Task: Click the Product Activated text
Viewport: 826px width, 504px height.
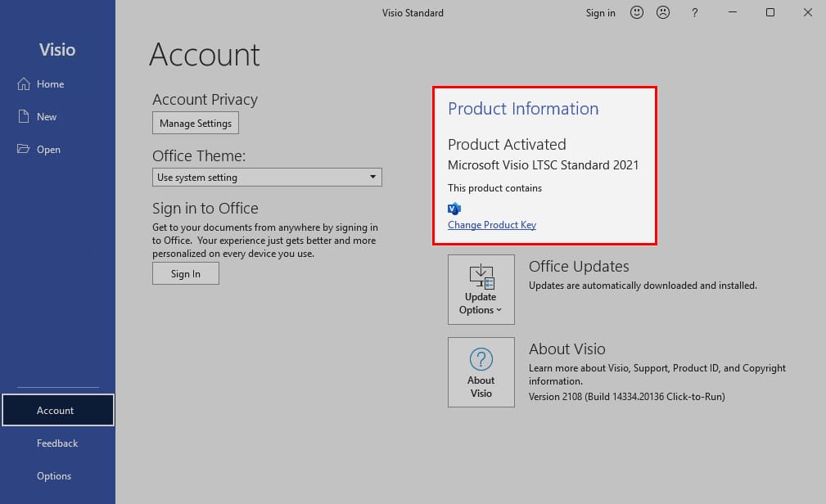Action: point(507,144)
